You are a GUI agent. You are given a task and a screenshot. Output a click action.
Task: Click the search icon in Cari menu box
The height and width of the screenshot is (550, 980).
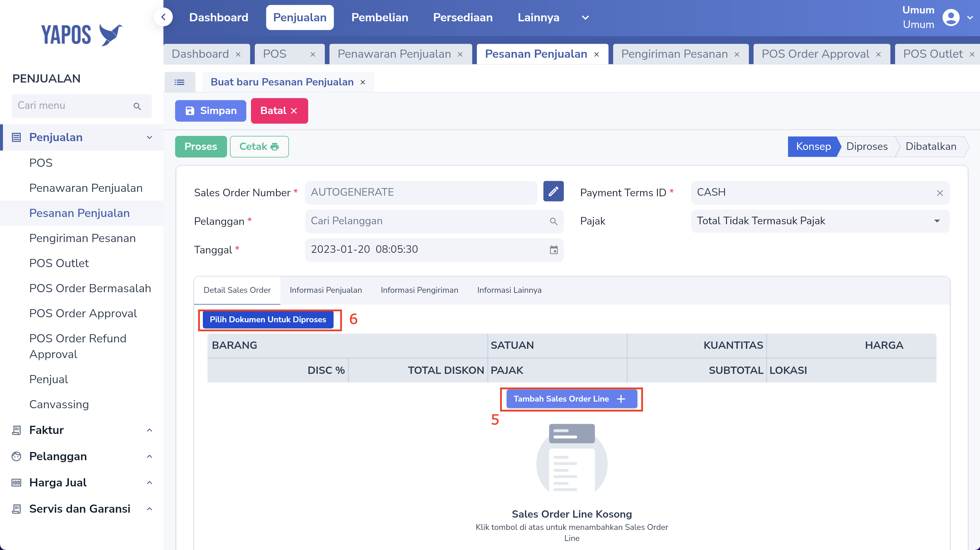(137, 106)
